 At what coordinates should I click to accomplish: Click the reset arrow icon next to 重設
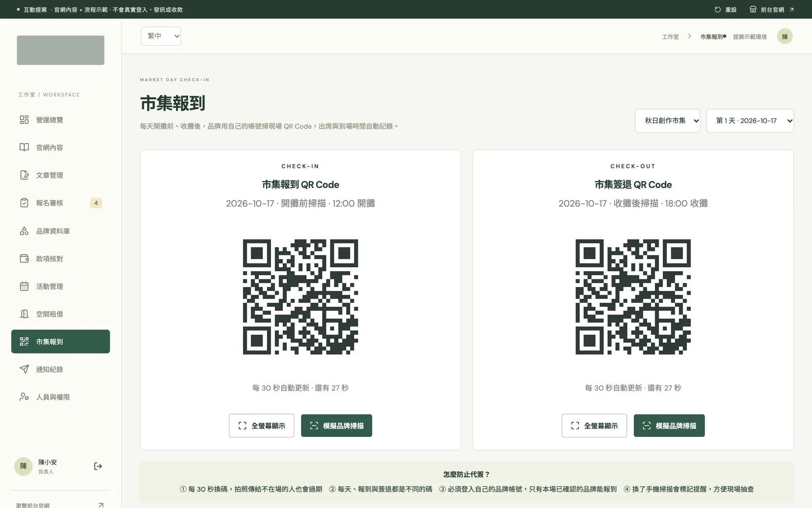pos(718,10)
